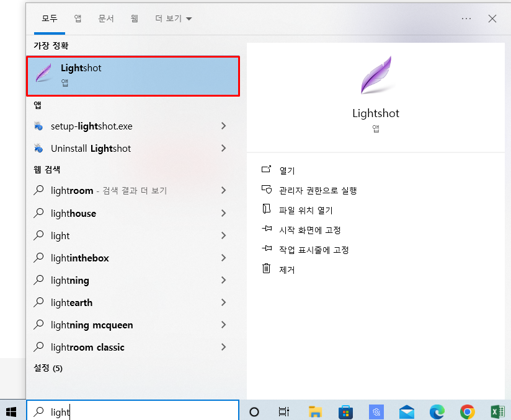Select lightroom web search suggestion
This screenshot has width=511, height=420.
click(x=133, y=190)
